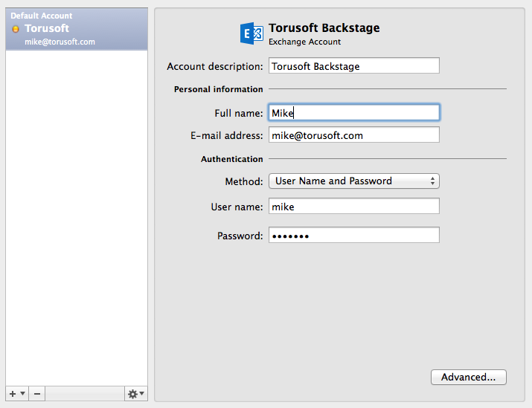The width and height of the screenshot is (532, 408).
Task: Click the E-mail address field
Action: click(354, 135)
